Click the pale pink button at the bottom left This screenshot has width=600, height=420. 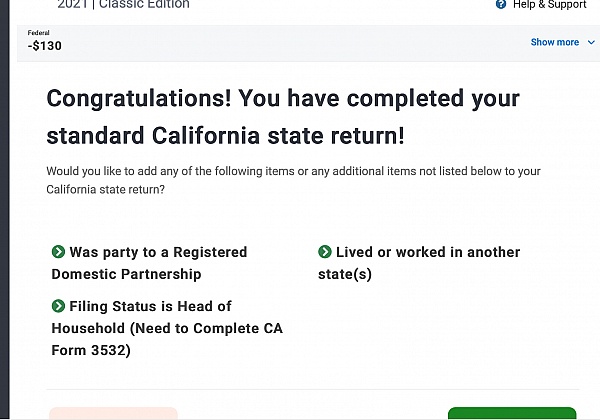click(x=113, y=413)
